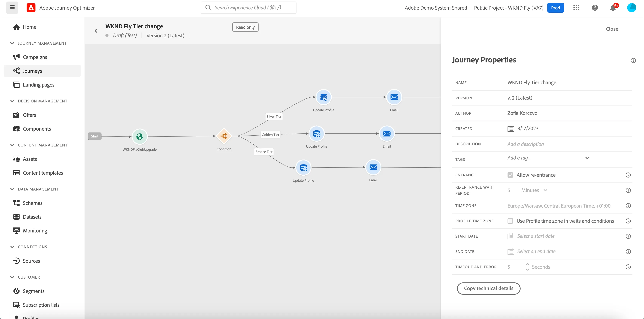Open the app switcher grid icon

tap(576, 8)
